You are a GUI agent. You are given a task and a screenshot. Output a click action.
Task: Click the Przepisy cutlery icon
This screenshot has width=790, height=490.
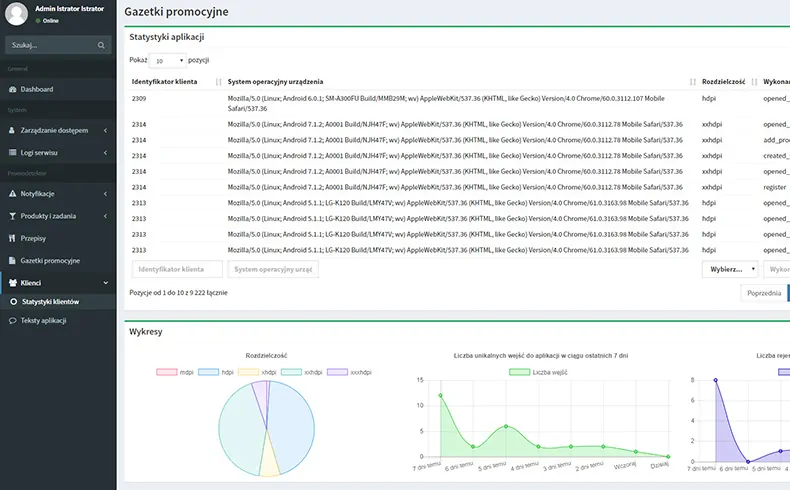pyautogui.click(x=12, y=238)
